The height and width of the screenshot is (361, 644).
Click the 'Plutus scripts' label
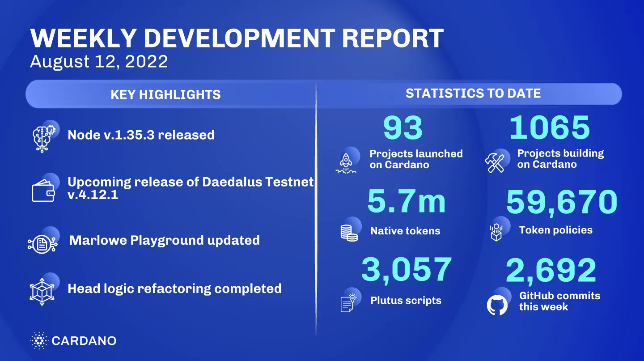click(406, 301)
